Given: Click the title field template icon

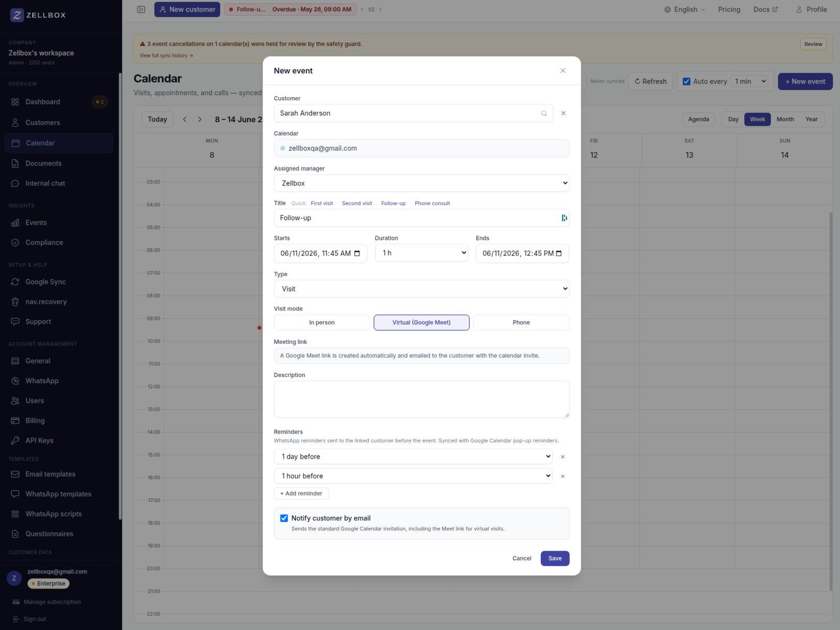Looking at the screenshot, I should (564, 218).
